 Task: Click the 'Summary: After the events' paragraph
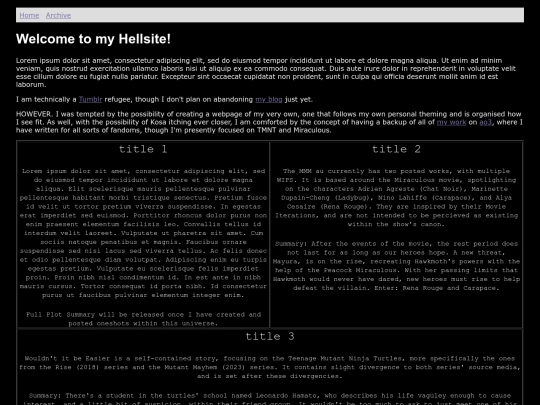click(396, 266)
